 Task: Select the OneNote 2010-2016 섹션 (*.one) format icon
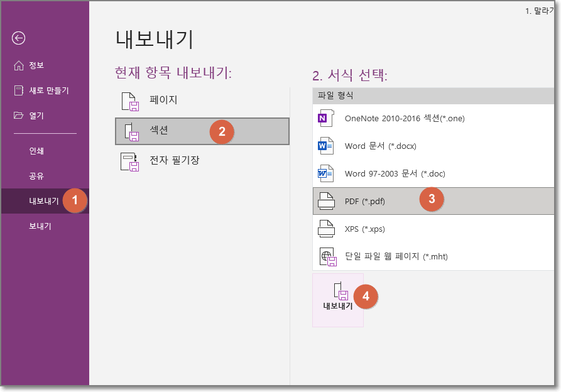point(325,116)
